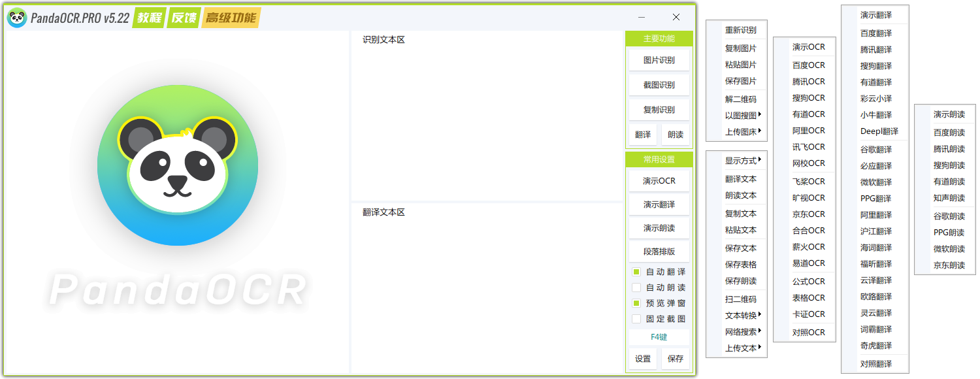This screenshot has width=980, height=379.
Task: Click inside the 识别文本区 text area
Action: point(487,116)
